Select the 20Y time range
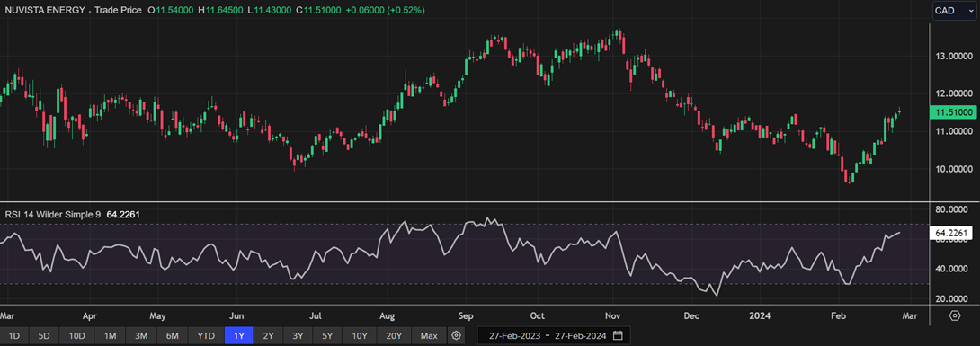 (x=394, y=336)
